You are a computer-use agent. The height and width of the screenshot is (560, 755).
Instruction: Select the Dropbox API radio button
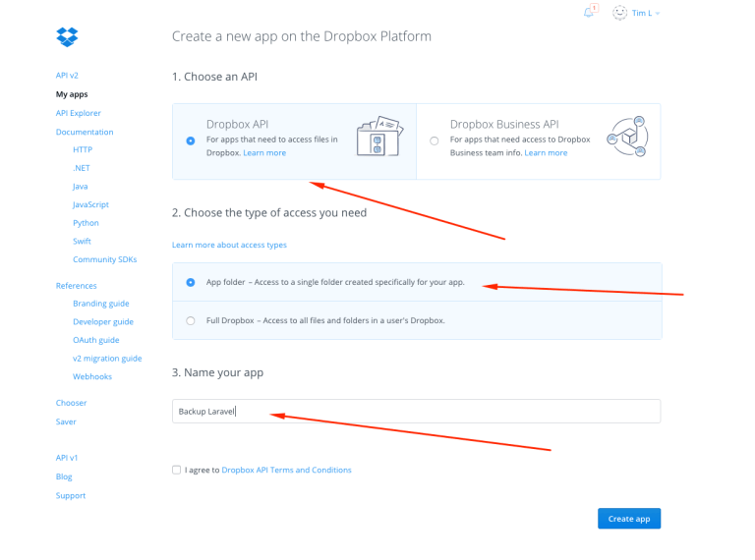(191, 140)
